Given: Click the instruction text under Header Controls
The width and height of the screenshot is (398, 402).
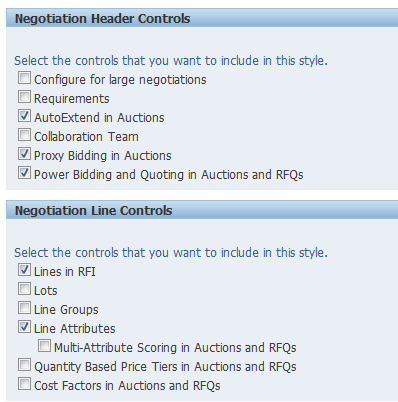Looking at the screenshot, I should point(171,61).
